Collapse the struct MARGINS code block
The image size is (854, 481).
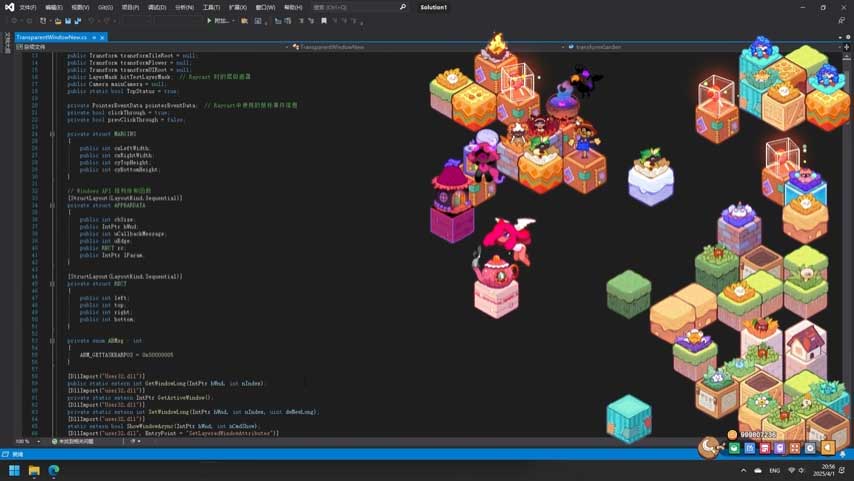[52, 133]
